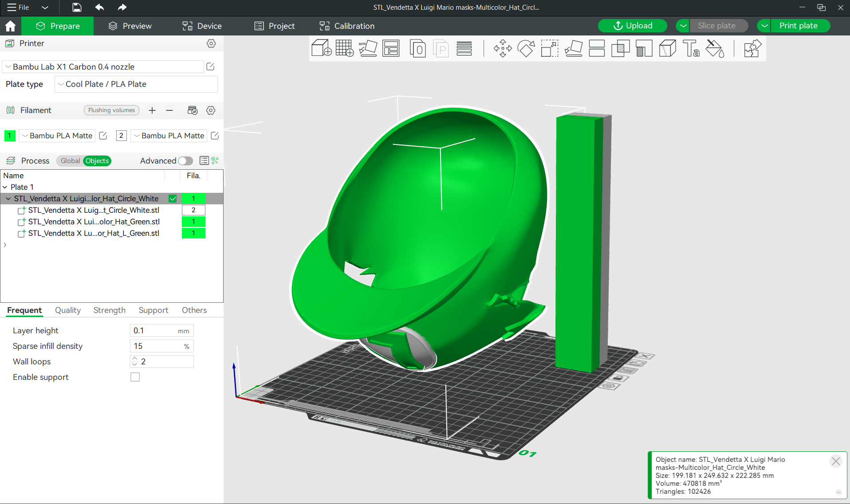Click the Flushing volumes button

coord(111,110)
